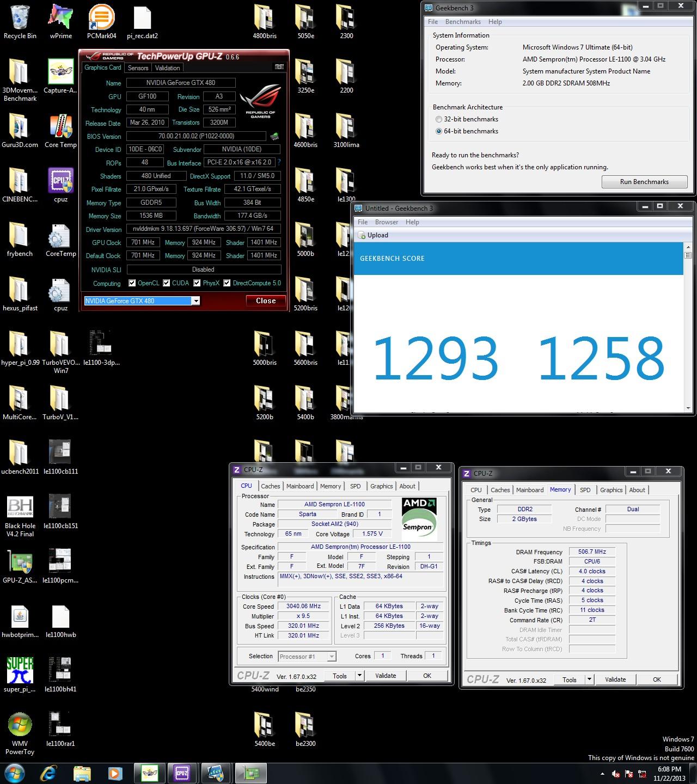Screen dimensions: 697x784
Task: Toggle the OpenCL checkbox in GPU-Z
Action: pyautogui.click(x=132, y=283)
